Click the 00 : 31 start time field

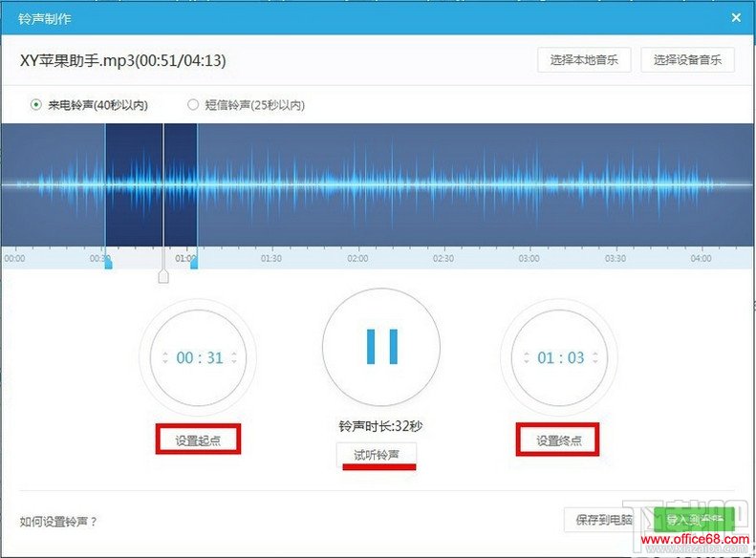[x=200, y=357]
